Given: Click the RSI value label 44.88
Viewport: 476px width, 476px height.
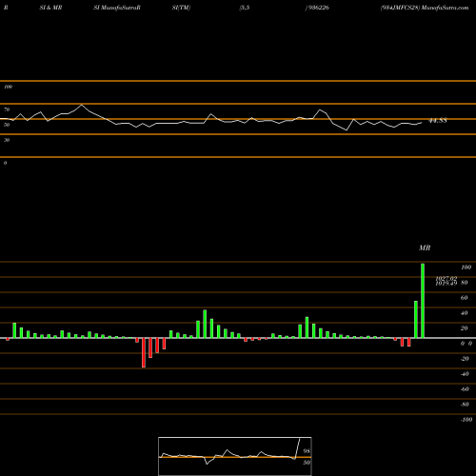Looking at the screenshot, I should pyautogui.click(x=438, y=121).
